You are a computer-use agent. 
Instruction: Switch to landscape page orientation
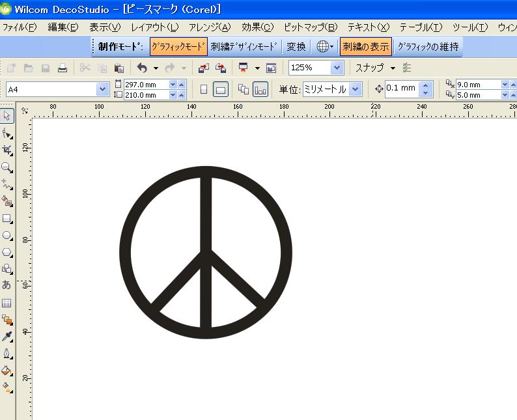(x=221, y=89)
